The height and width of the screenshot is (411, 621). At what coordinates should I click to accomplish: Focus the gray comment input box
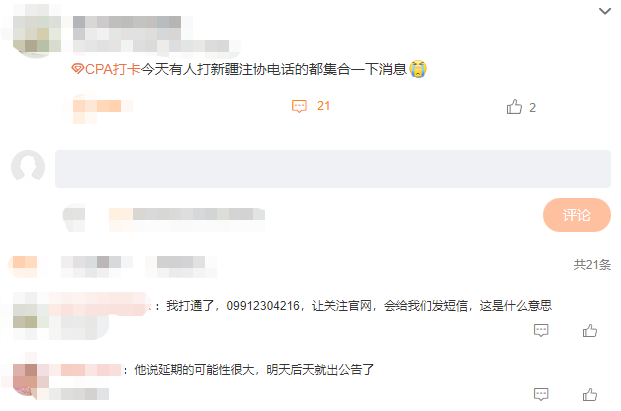pos(333,169)
